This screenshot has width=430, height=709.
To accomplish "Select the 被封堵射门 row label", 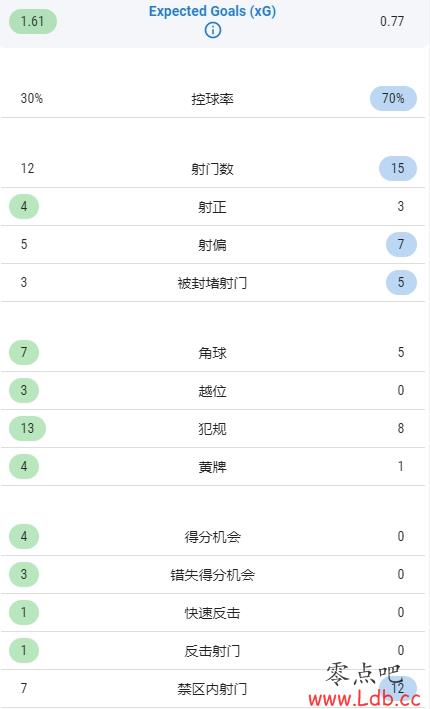I will click(213, 283).
